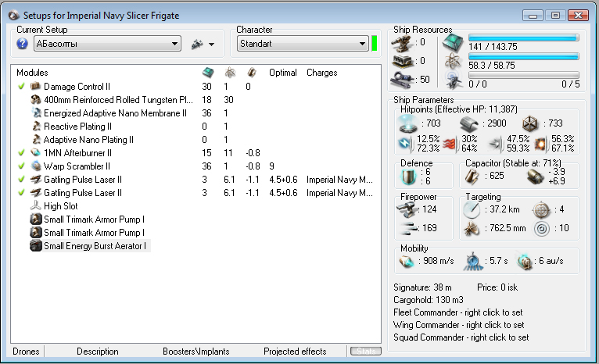Select the Small Energy Burst Aerator I icon
599x364 pixels.
click(35, 246)
